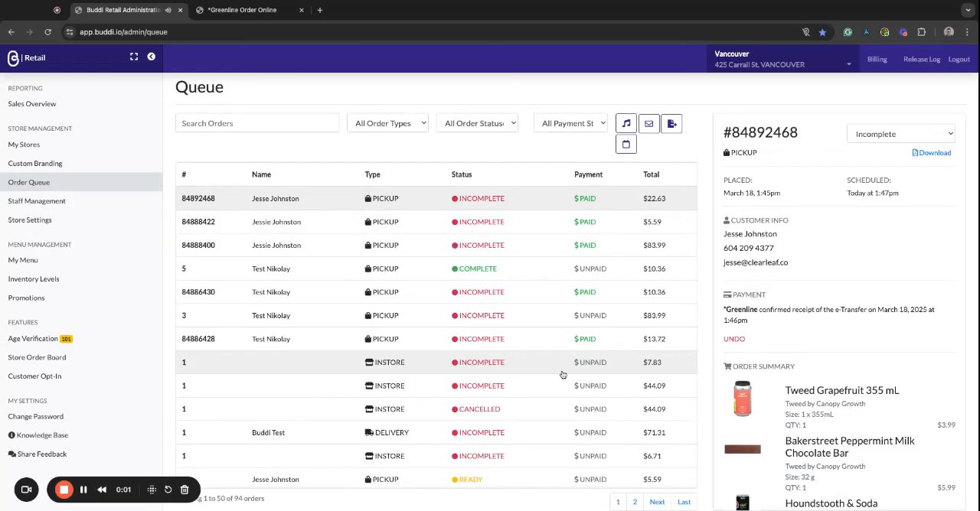The image size is (980, 511).
Task: Open the All Order Status dropdown
Action: pos(478,123)
